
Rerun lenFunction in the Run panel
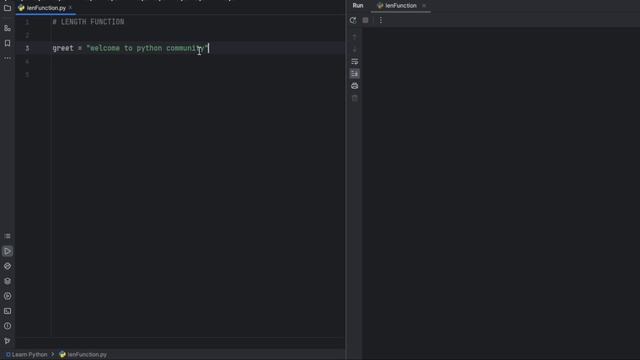click(x=353, y=20)
